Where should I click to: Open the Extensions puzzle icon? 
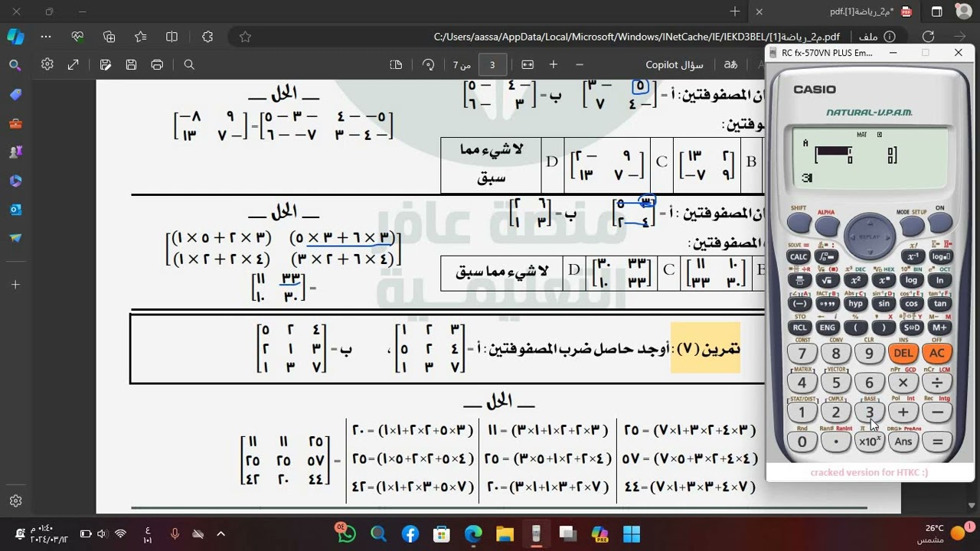tap(207, 37)
